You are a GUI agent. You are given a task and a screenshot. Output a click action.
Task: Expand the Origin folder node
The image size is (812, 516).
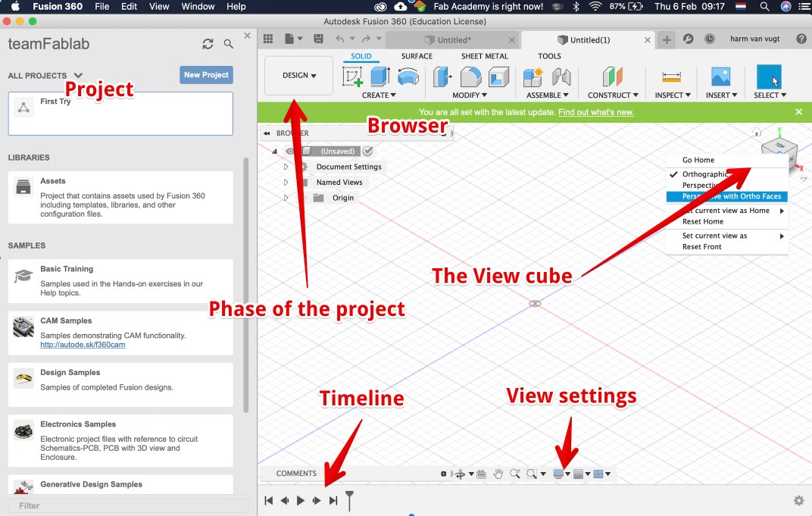286,198
